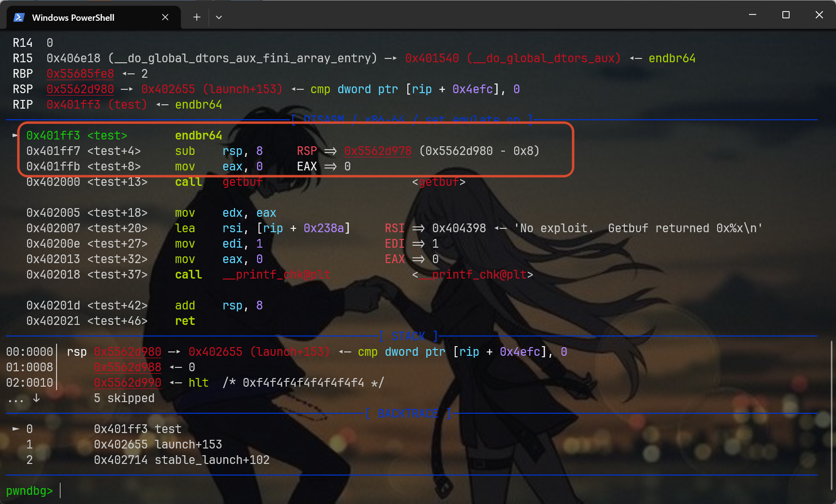Click the 0x401ffb <test+8> row
This screenshot has width=836, height=504.
click(x=188, y=167)
